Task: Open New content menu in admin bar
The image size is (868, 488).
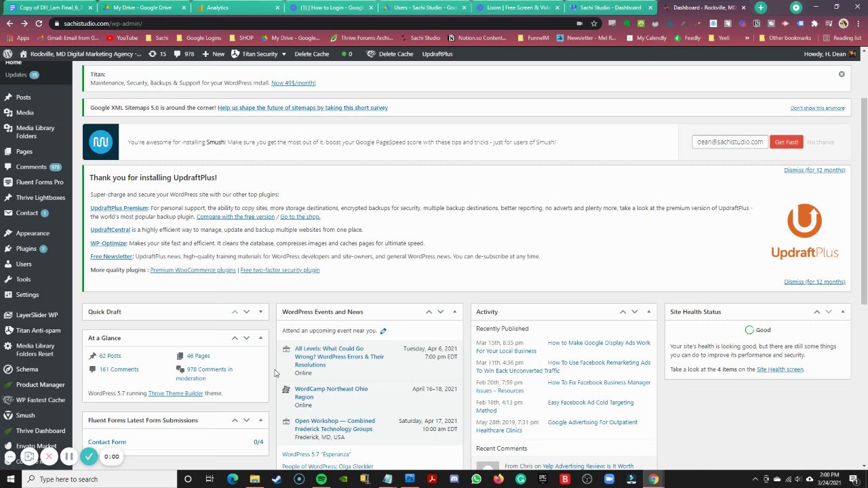Action: [212, 54]
